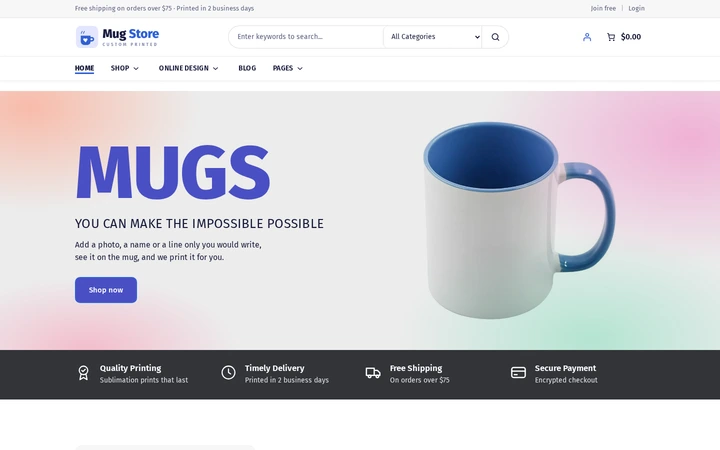Expand the Shop menu chevron

(x=136, y=68)
